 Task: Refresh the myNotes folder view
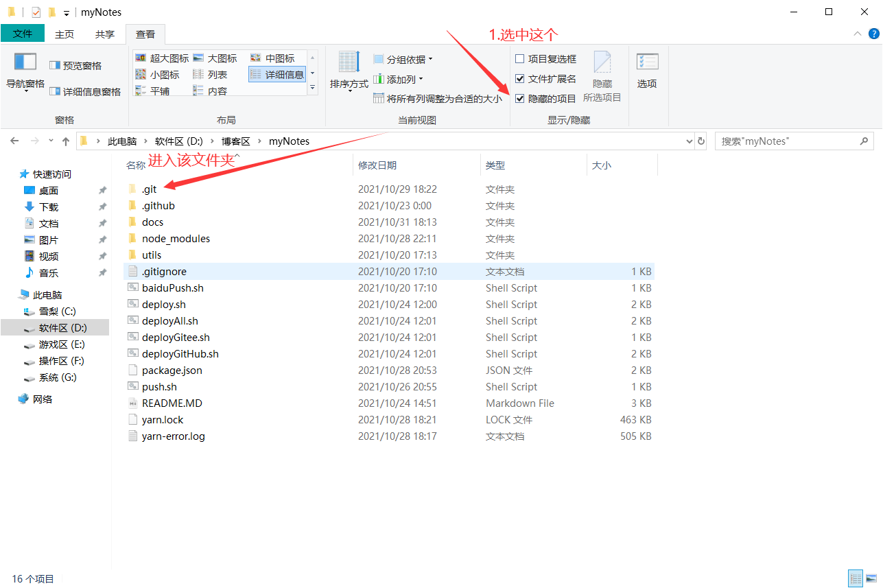(701, 141)
